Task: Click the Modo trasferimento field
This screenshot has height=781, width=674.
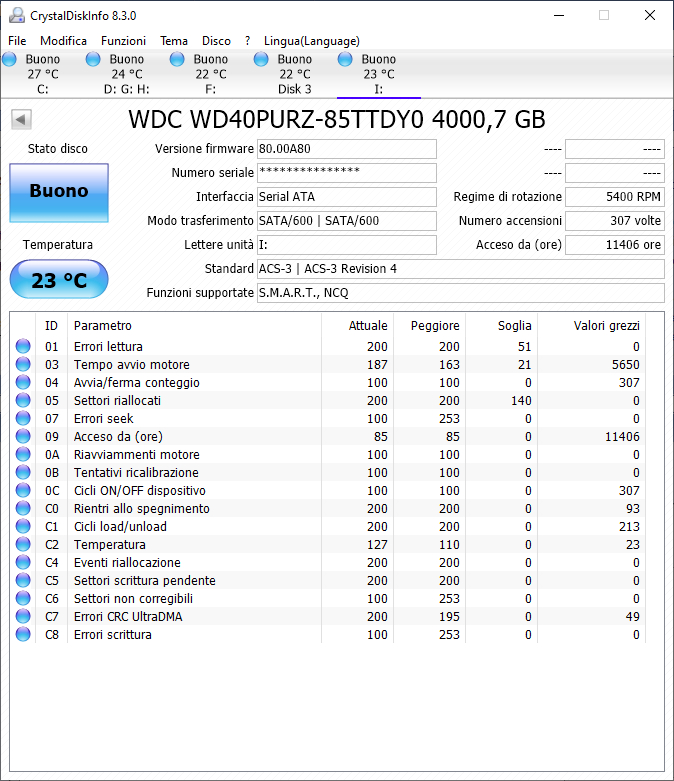Action: (x=347, y=221)
